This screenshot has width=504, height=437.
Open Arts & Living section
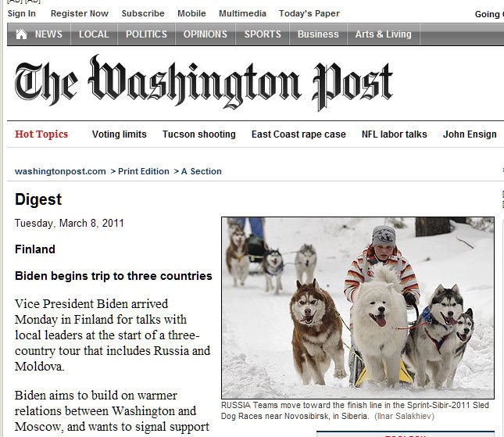383,34
